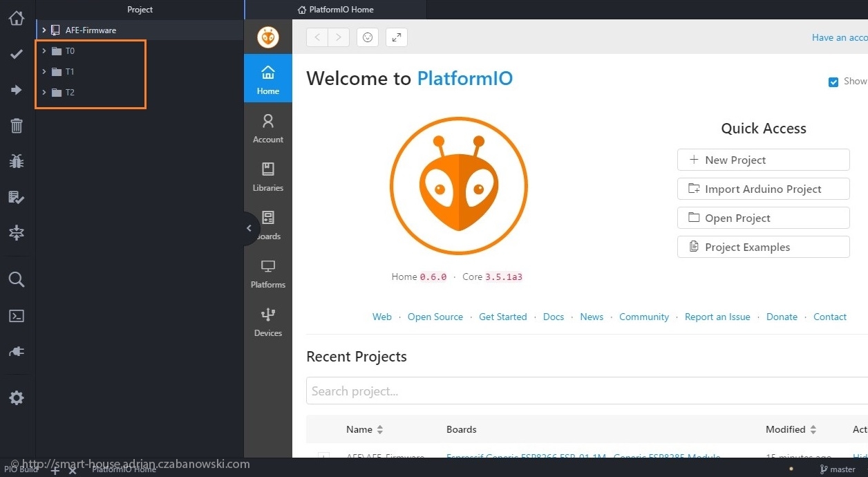The height and width of the screenshot is (477, 868).
Task: Expand the T0 folder
Action: (44, 51)
